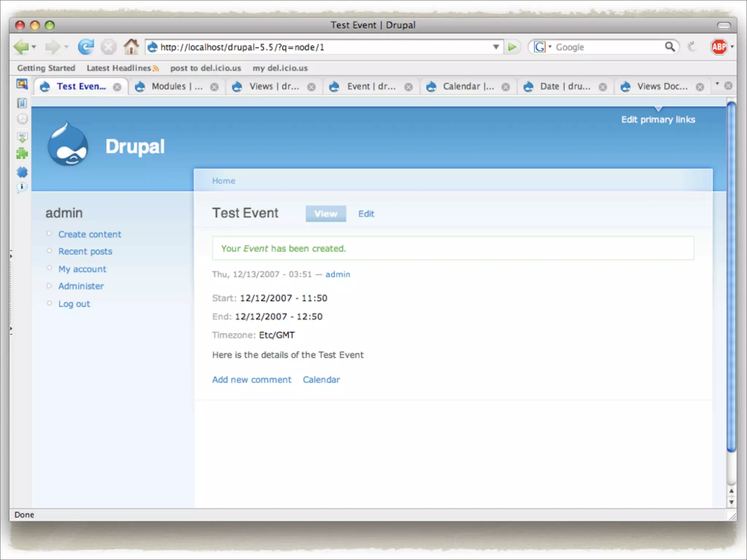Open the Back button history dropdown
Screen dimensions: 747x560
click(x=34, y=47)
